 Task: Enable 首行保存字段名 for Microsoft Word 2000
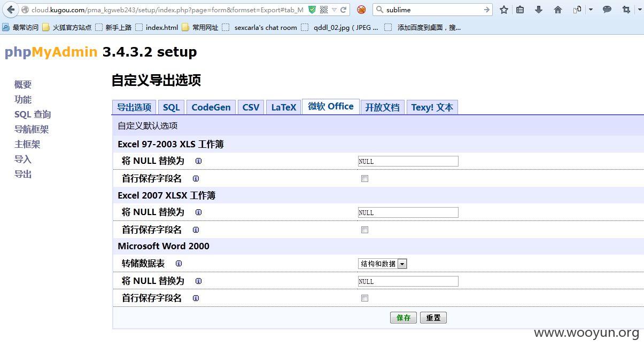tap(364, 298)
